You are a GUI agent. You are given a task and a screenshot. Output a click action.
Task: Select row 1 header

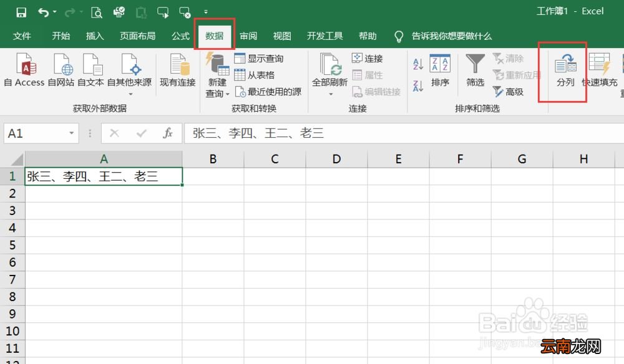[12, 176]
